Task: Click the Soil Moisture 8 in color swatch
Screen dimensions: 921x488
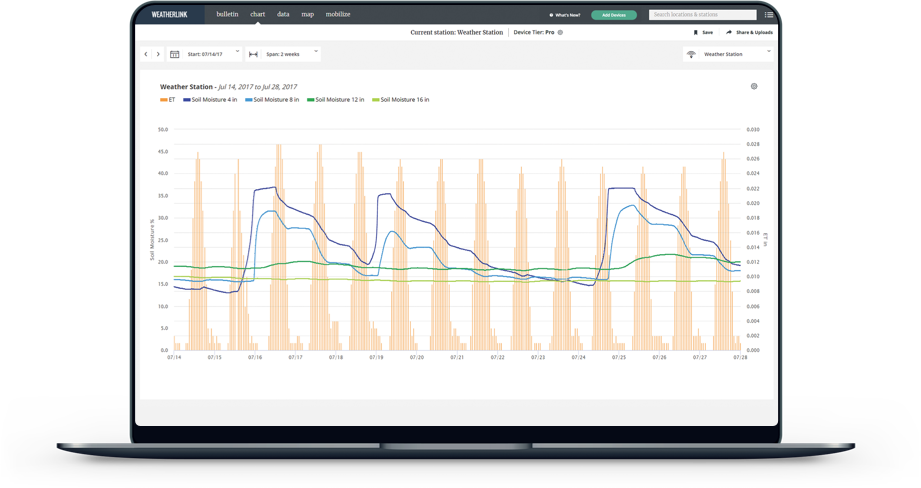Action: 249,100
